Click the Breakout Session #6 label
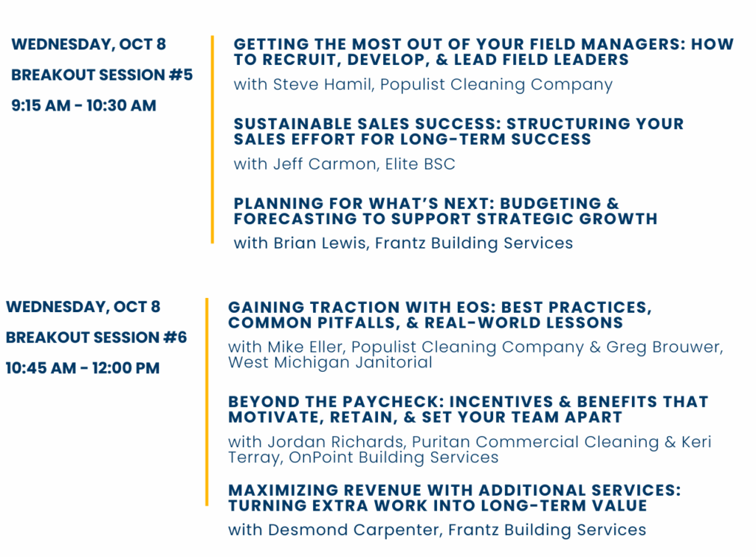The width and height of the screenshot is (756, 557). click(96, 338)
